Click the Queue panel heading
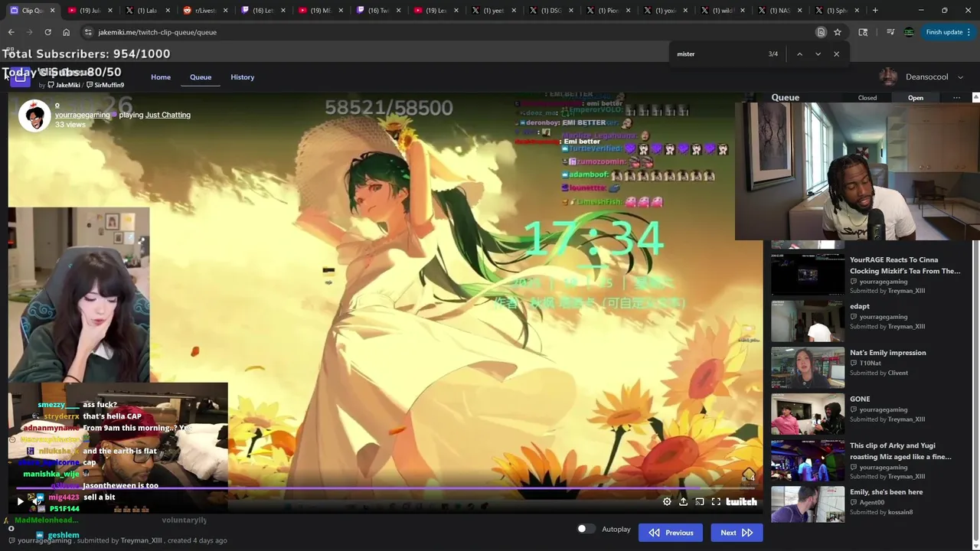 [786, 98]
